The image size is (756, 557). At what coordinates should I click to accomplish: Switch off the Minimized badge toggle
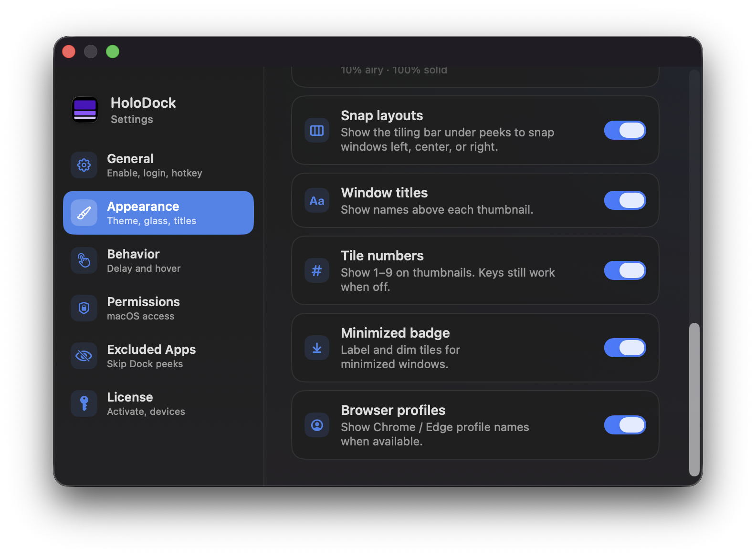pyautogui.click(x=625, y=348)
